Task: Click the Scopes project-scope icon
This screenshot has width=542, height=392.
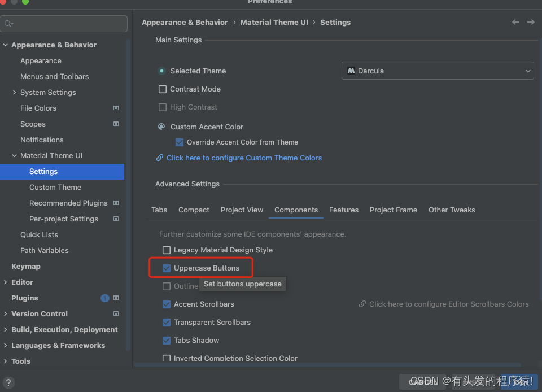Action: (116, 124)
